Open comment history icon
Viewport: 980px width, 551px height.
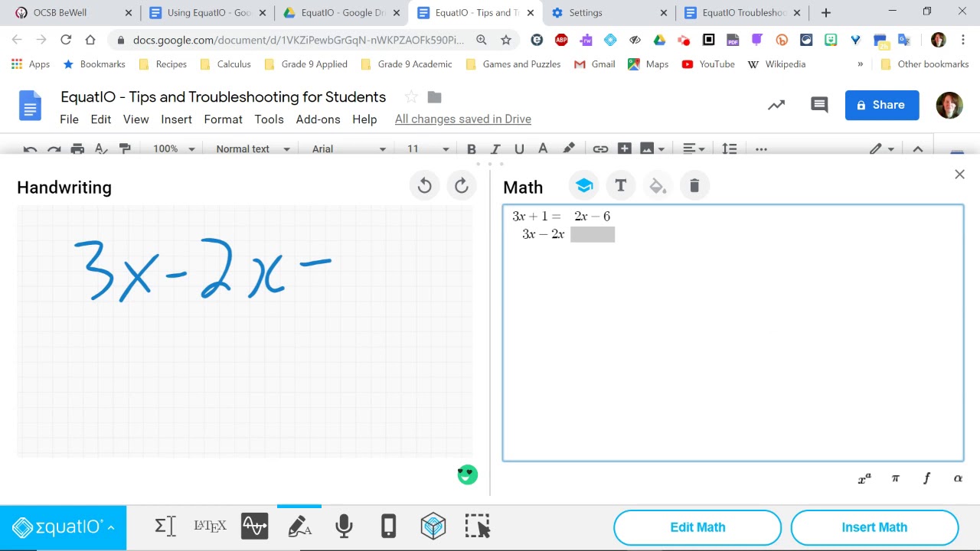[x=819, y=105]
